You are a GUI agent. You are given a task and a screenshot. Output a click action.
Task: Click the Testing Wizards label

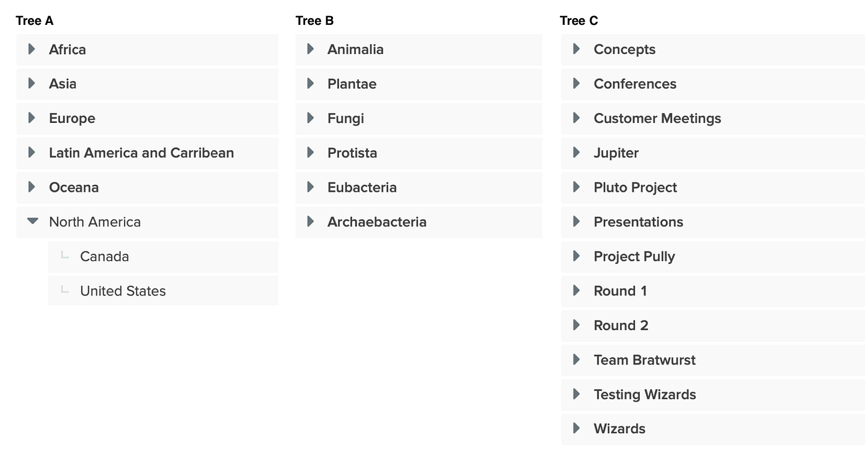645,394
